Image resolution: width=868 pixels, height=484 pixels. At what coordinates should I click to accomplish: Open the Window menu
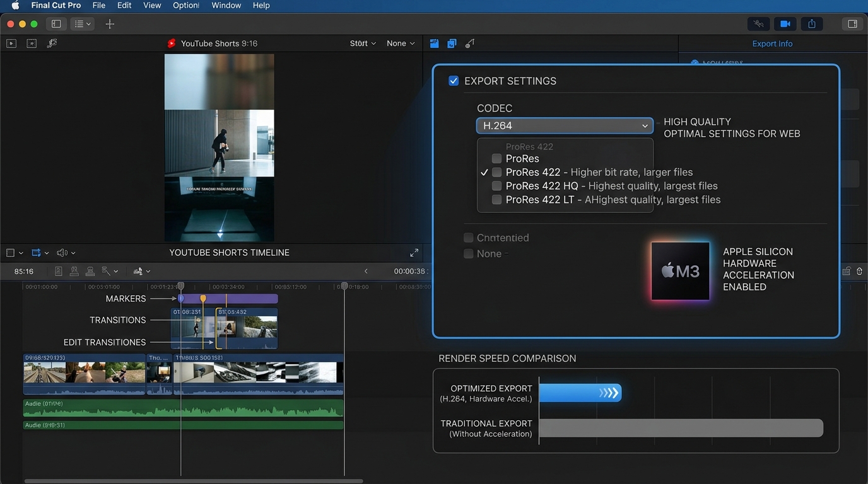pyautogui.click(x=226, y=6)
